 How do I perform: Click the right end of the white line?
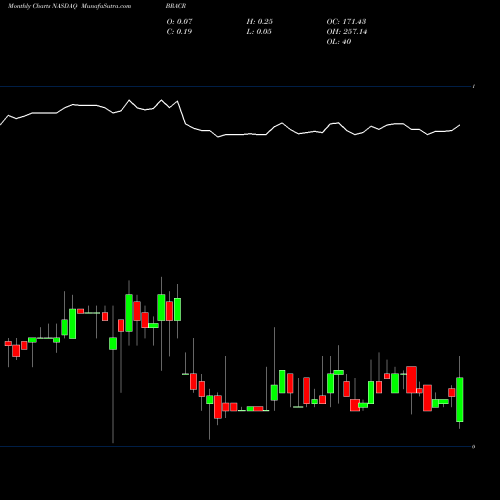point(460,125)
